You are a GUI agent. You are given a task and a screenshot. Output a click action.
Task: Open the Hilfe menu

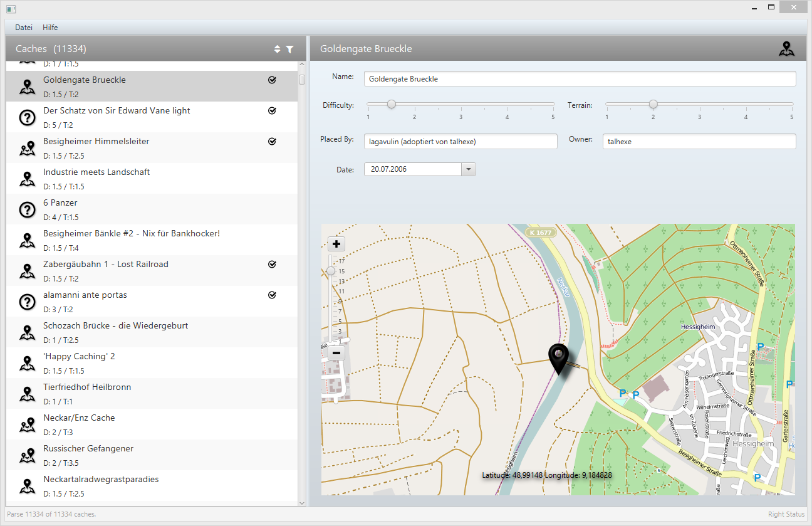[50, 28]
